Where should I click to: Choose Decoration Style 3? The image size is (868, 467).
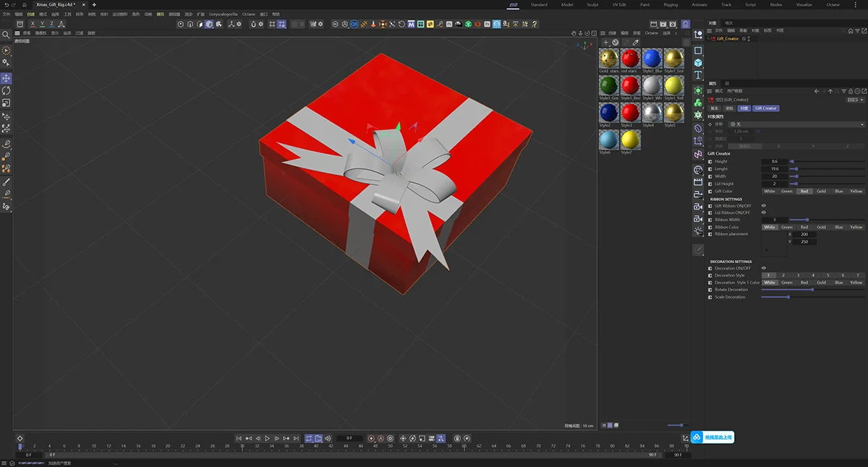coord(798,275)
